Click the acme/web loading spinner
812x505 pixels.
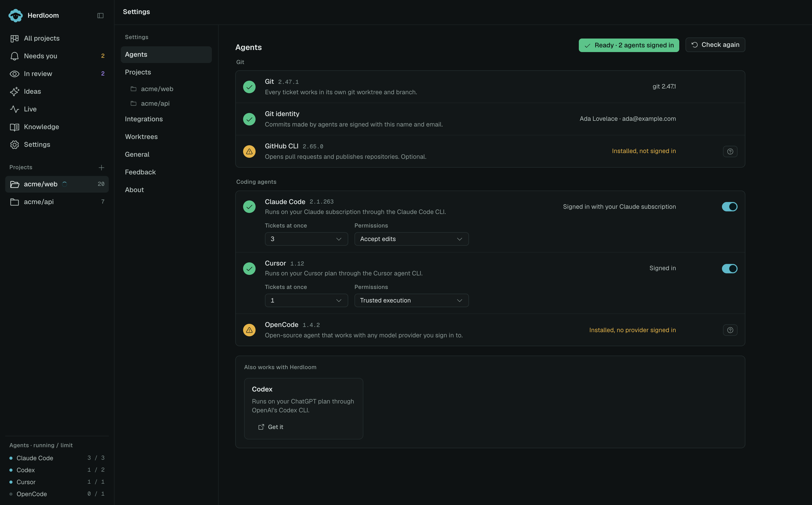[65, 184]
